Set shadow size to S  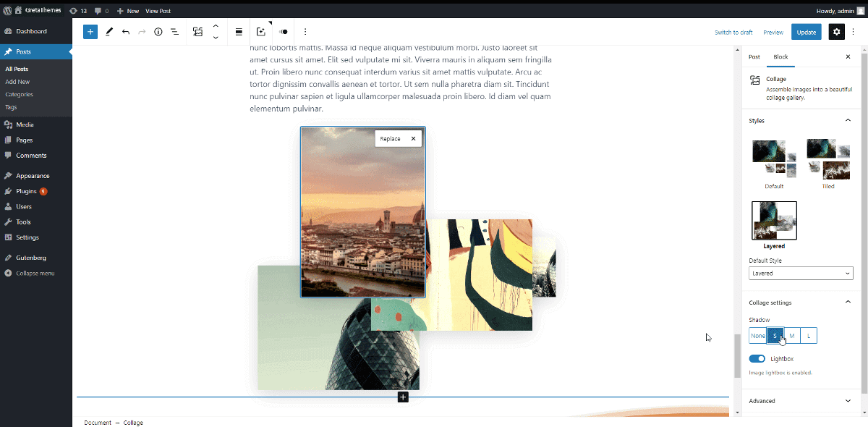click(775, 336)
